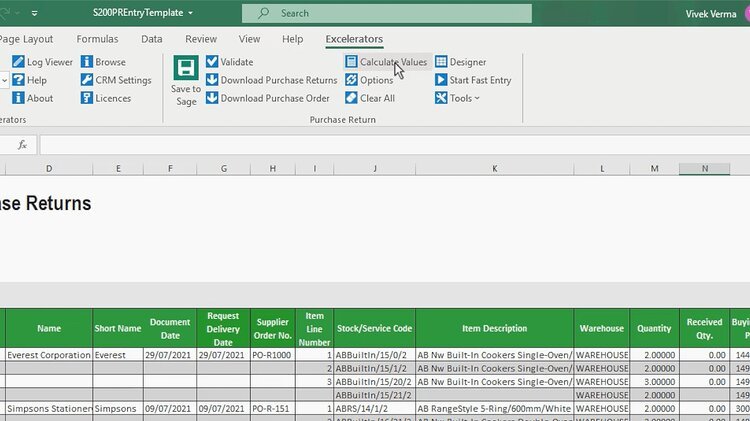Open Excelerators Help
750x421 pixels.
(30, 80)
